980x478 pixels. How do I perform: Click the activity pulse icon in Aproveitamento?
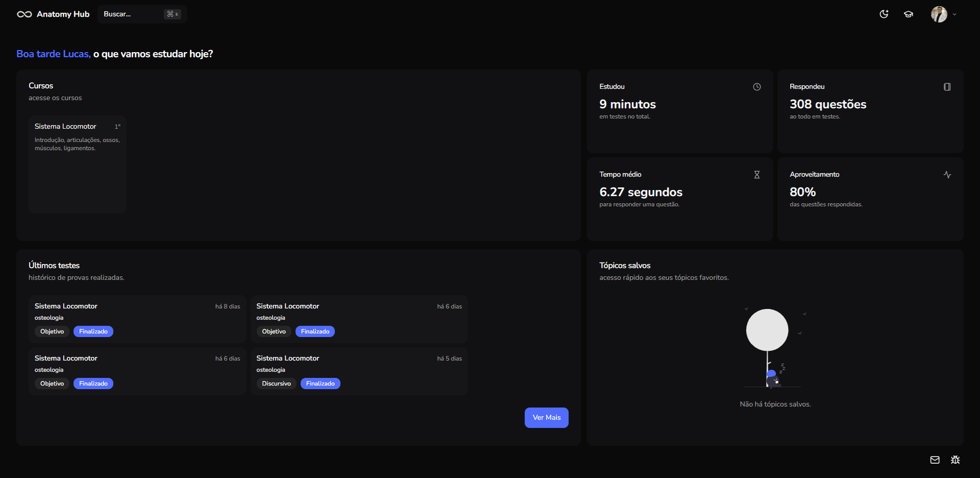(x=947, y=175)
